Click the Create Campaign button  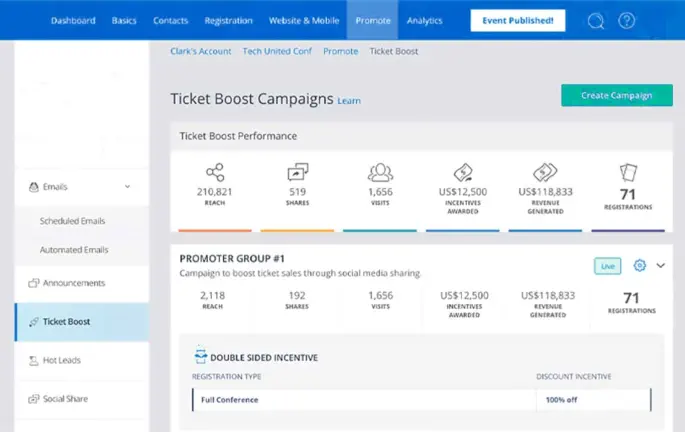(616, 95)
